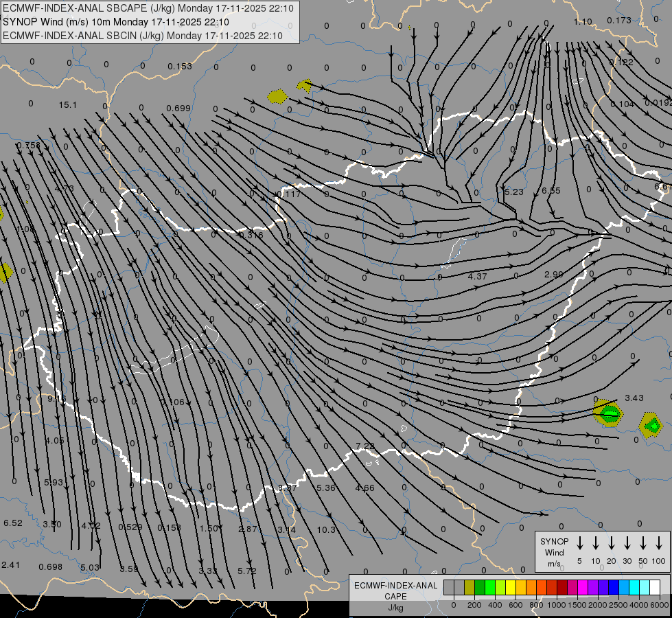The width and height of the screenshot is (672, 618).
Task: Click the 0.698 value on the map
Action: (51, 566)
